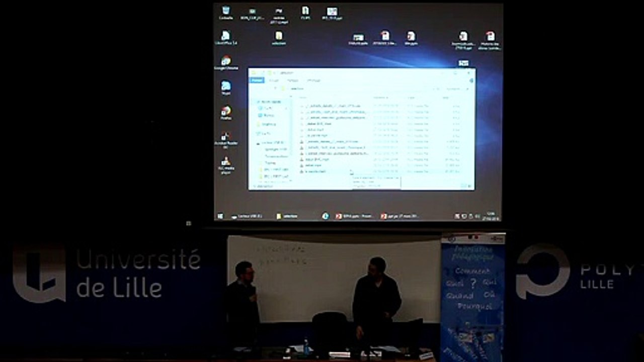Viewport: 644px width, 362px height.
Task: Switch to the selection folder taskbar button
Action: (x=287, y=216)
